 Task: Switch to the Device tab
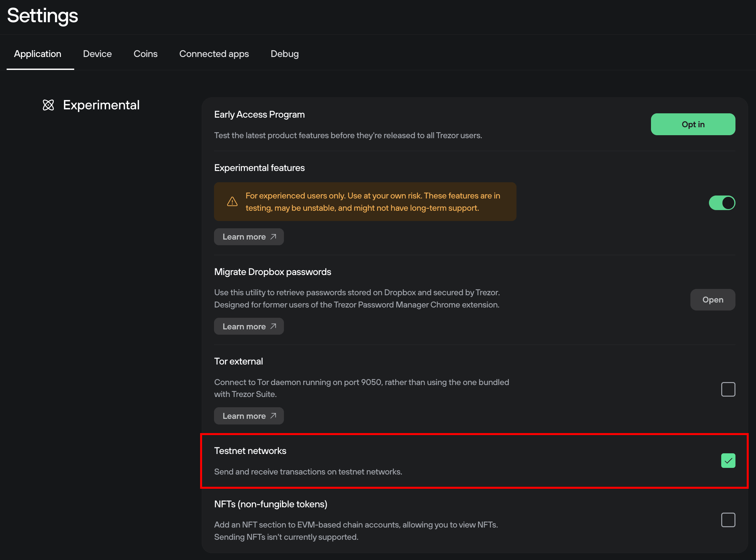pos(97,54)
